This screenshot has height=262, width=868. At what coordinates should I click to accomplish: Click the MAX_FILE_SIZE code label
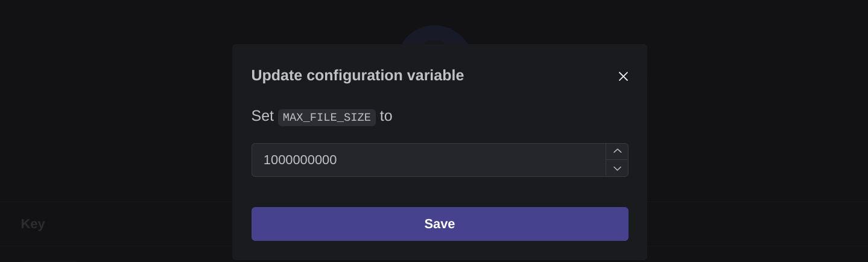[327, 117]
